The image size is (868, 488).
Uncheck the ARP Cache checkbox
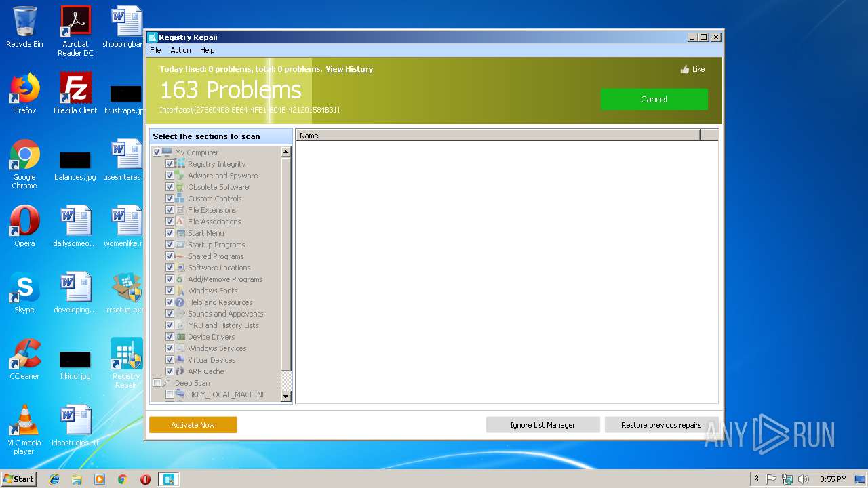pos(170,371)
